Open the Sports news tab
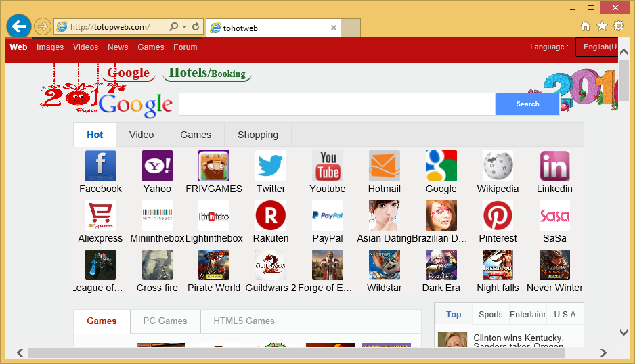This screenshot has height=364, width=635. pos(491,315)
